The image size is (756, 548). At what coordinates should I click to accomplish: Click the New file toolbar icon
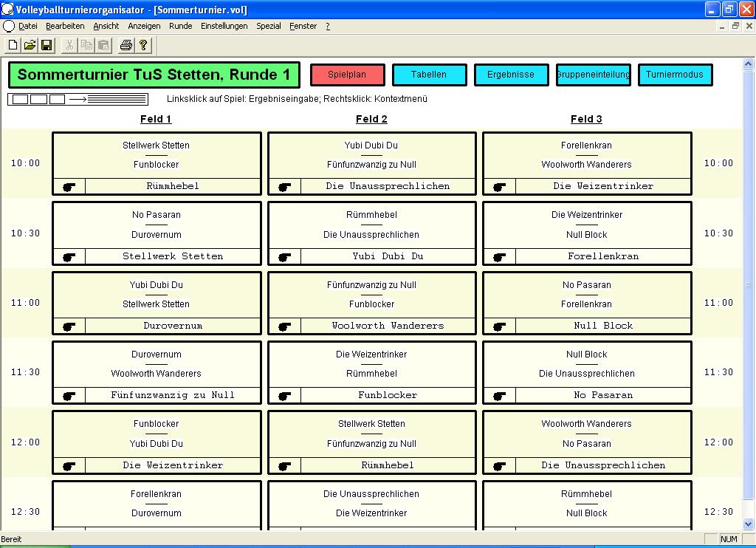13,45
